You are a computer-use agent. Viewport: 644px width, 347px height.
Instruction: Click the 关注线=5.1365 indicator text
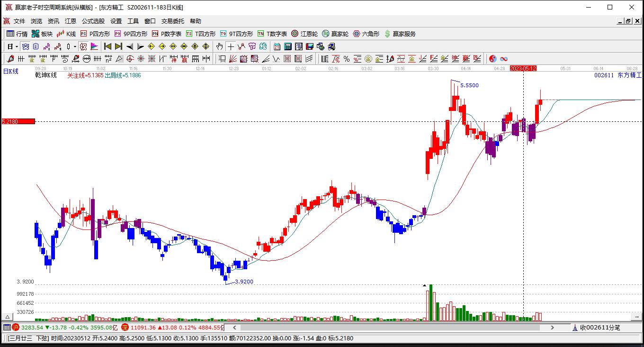pos(85,75)
